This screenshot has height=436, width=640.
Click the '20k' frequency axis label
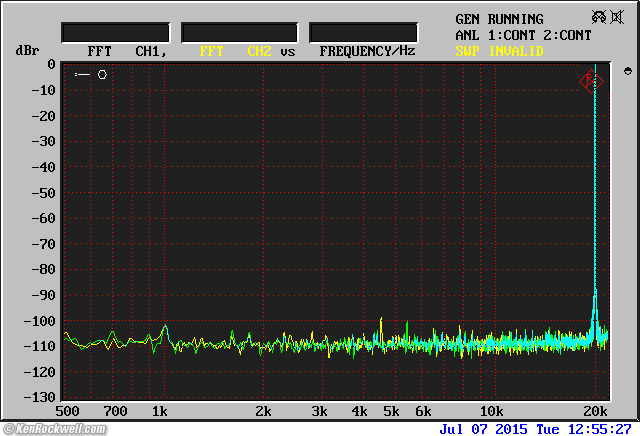(x=595, y=411)
